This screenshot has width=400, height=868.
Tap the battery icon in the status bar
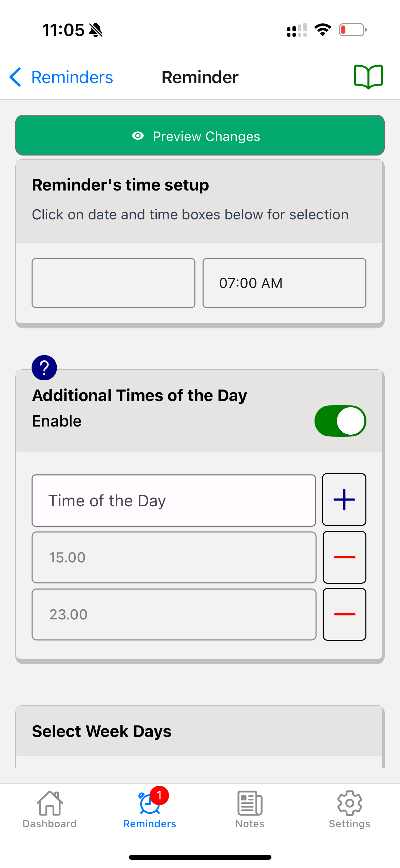[353, 30]
